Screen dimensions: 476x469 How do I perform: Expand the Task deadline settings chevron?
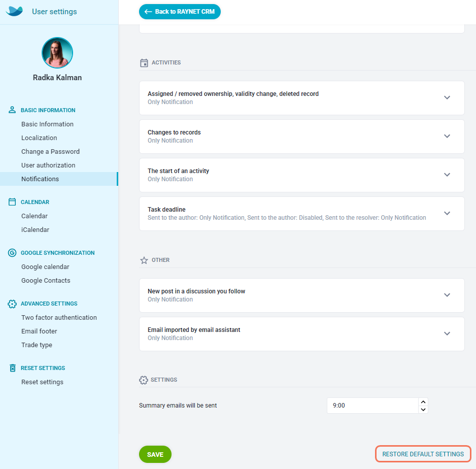tap(447, 213)
